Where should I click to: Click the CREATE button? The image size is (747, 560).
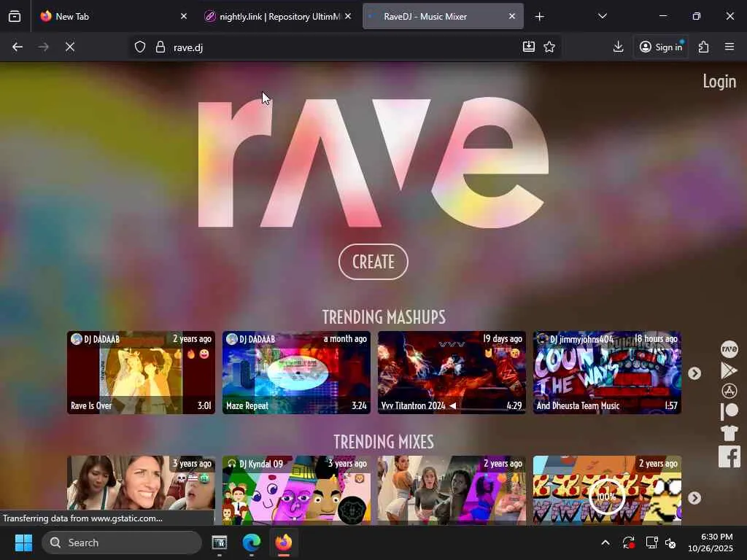click(373, 262)
